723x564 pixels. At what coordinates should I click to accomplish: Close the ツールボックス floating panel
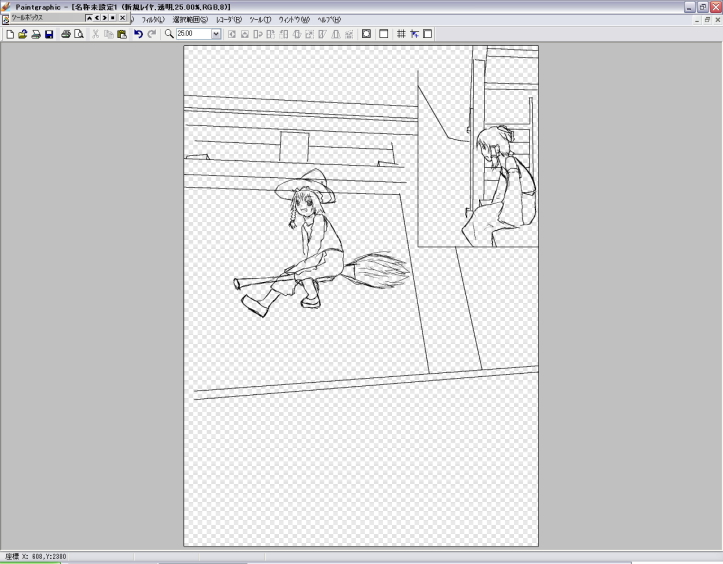click(122, 18)
